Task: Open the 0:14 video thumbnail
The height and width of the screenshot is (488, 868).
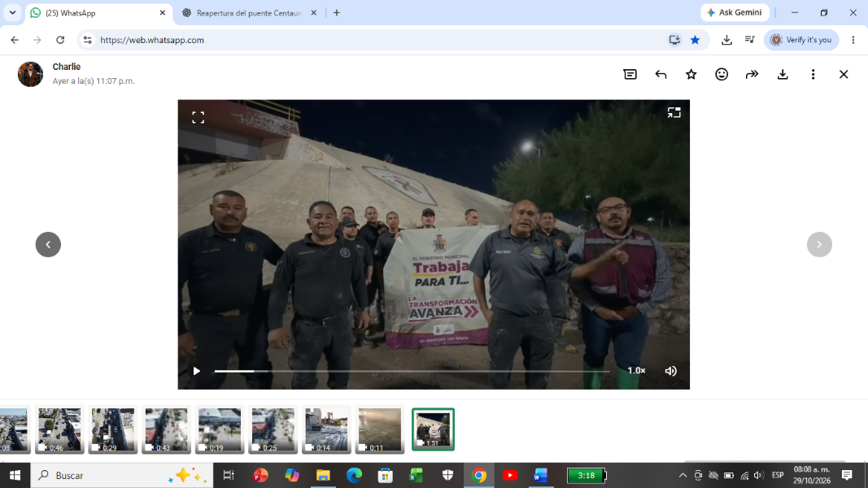Action: [326, 430]
